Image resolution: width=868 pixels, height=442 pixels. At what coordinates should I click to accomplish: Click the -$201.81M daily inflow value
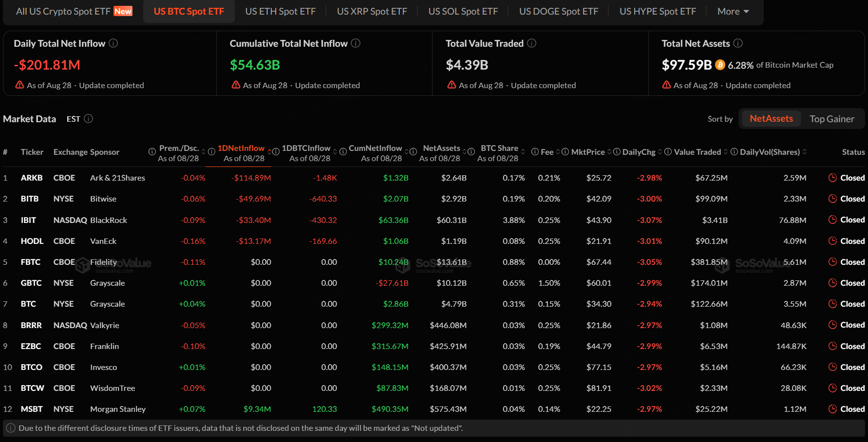point(47,65)
